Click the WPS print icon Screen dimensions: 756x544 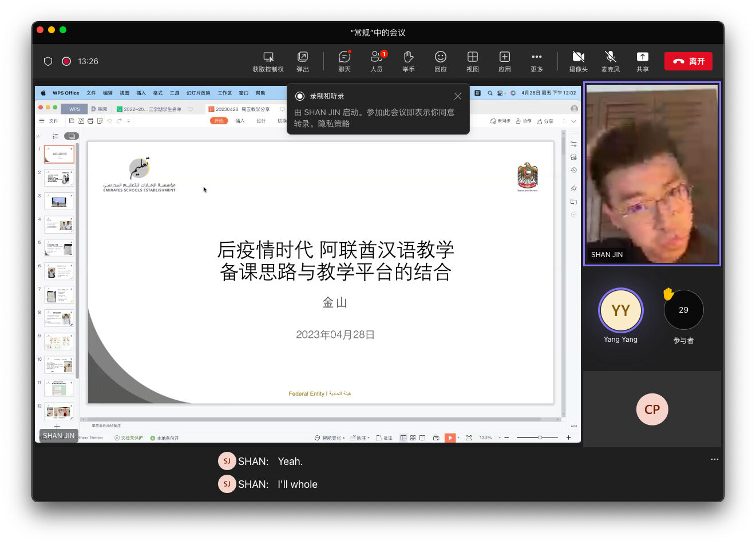pos(90,121)
